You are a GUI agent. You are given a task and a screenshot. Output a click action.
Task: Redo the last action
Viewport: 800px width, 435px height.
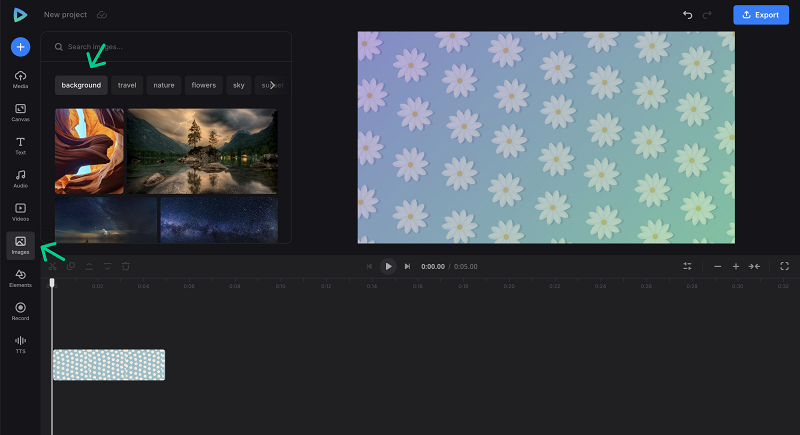click(707, 15)
